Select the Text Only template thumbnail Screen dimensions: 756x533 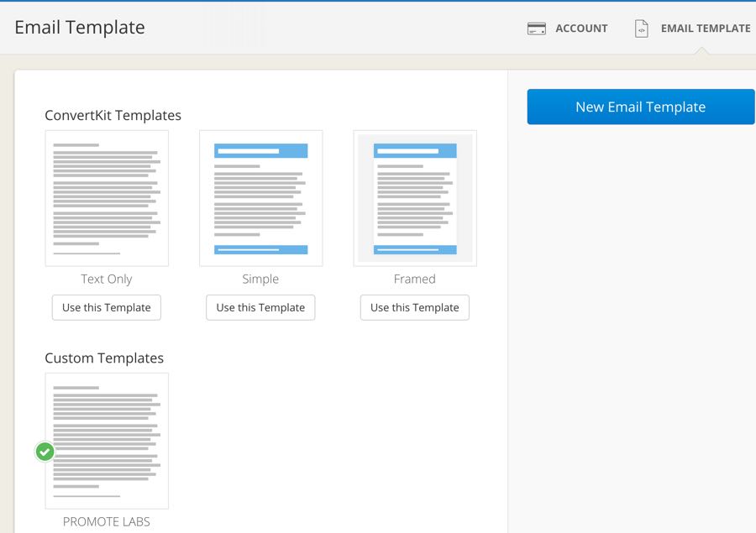(107, 198)
